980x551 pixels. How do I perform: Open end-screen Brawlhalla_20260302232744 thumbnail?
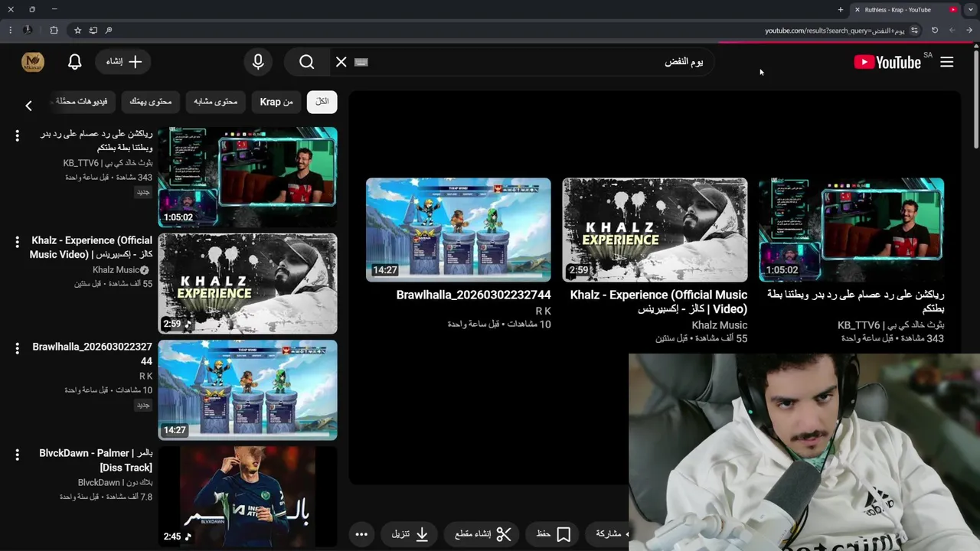[458, 230]
